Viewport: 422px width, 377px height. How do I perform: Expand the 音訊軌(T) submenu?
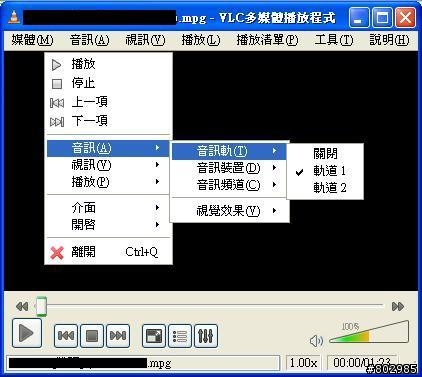pos(229,151)
